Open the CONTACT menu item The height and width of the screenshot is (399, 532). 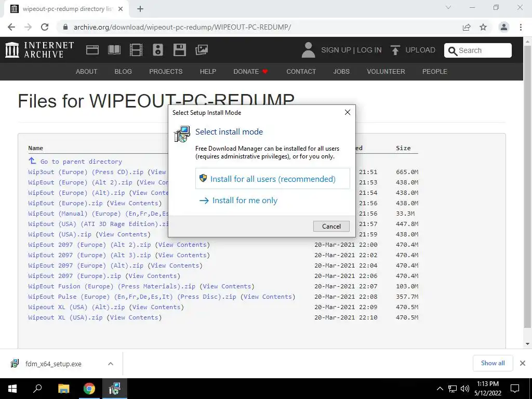click(x=301, y=72)
